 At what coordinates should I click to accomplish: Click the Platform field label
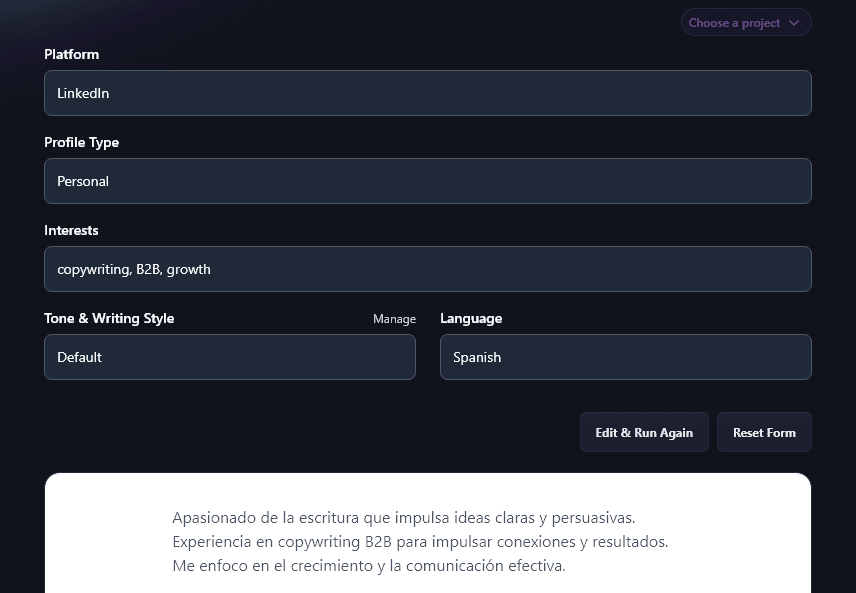[71, 54]
